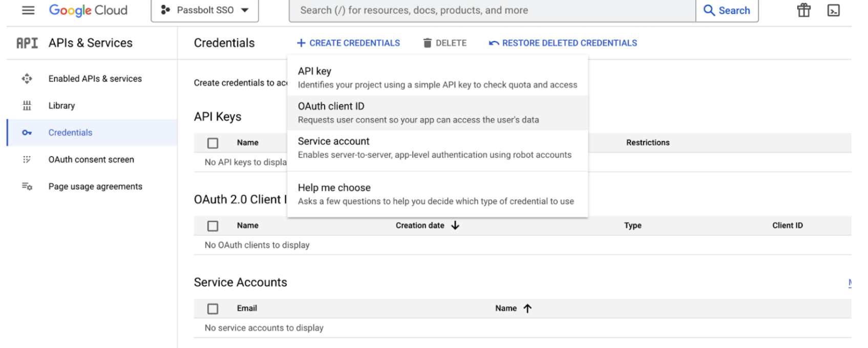The width and height of the screenshot is (868, 348).
Task: Click the APIs & Services heading
Action: pos(91,43)
